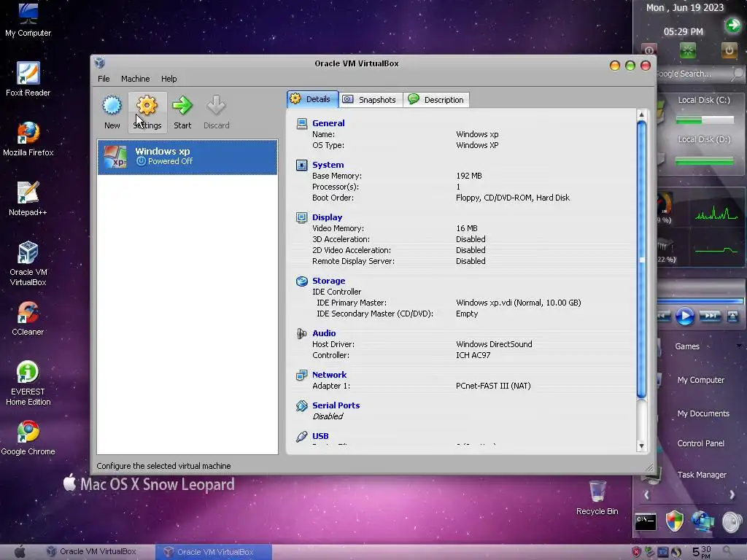Click sidebar right chevron arrow

tap(732, 495)
